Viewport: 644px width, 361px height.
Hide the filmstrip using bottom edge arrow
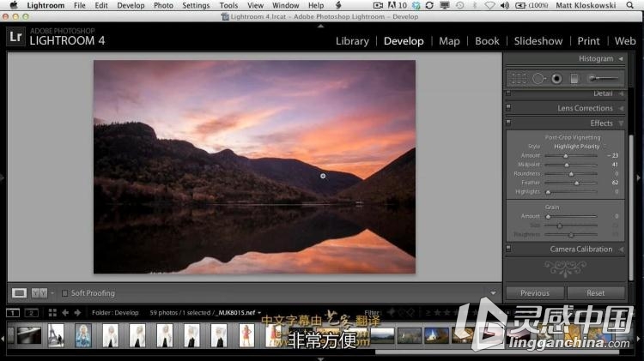pos(321,358)
